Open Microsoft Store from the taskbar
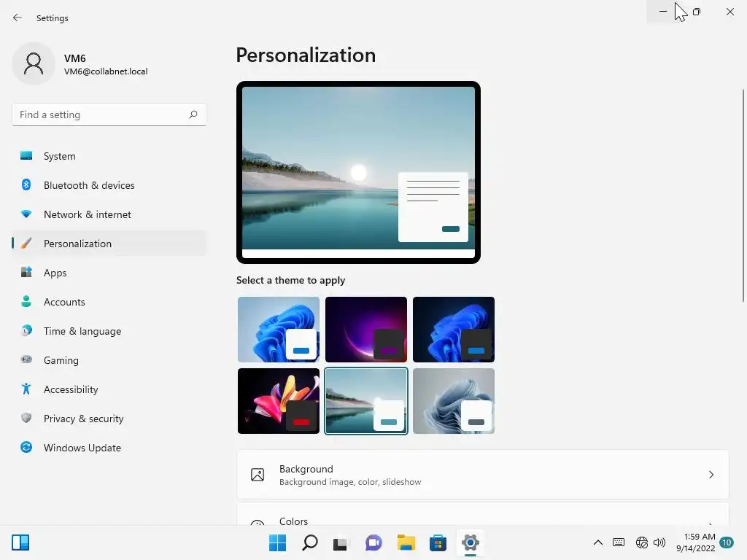 [438, 542]
